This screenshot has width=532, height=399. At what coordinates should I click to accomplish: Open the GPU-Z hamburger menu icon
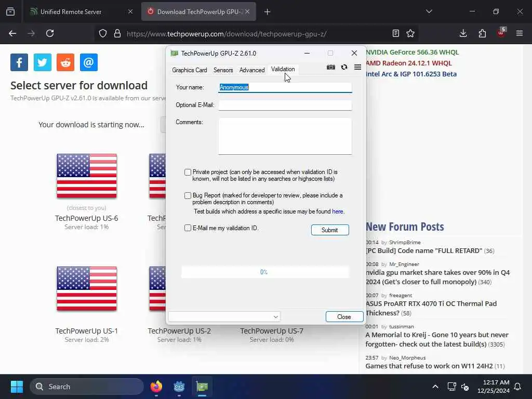357,67
